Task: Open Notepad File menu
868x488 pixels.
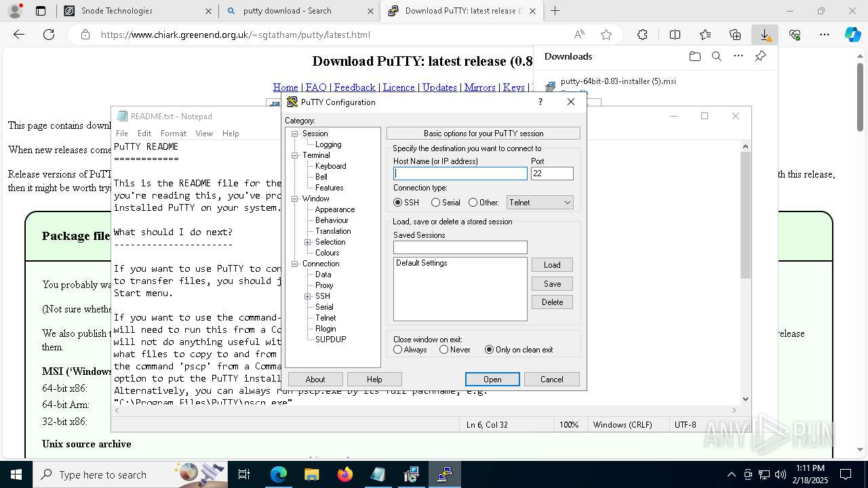Action: pyautogui.click(x=122, y=134)
